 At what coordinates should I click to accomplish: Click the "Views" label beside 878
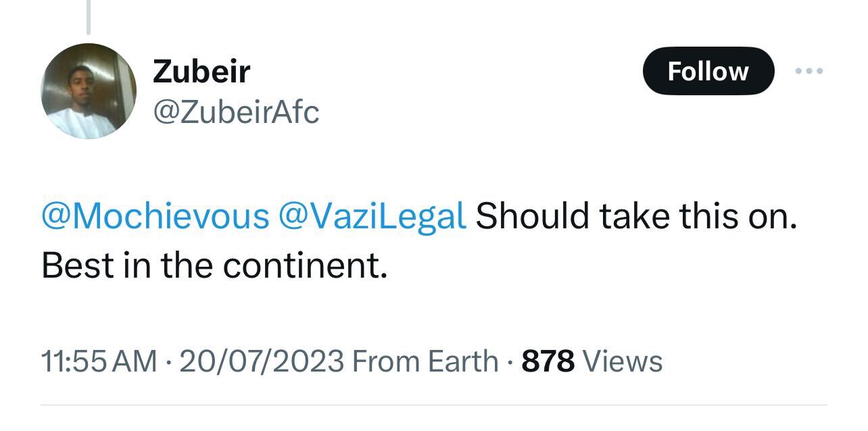pos(622,361)
